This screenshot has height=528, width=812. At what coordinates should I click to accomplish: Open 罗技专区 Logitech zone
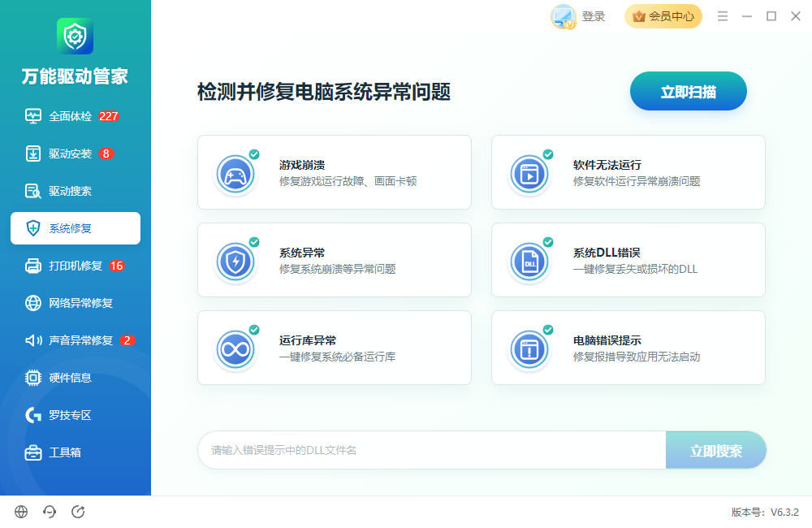(76, 415)
